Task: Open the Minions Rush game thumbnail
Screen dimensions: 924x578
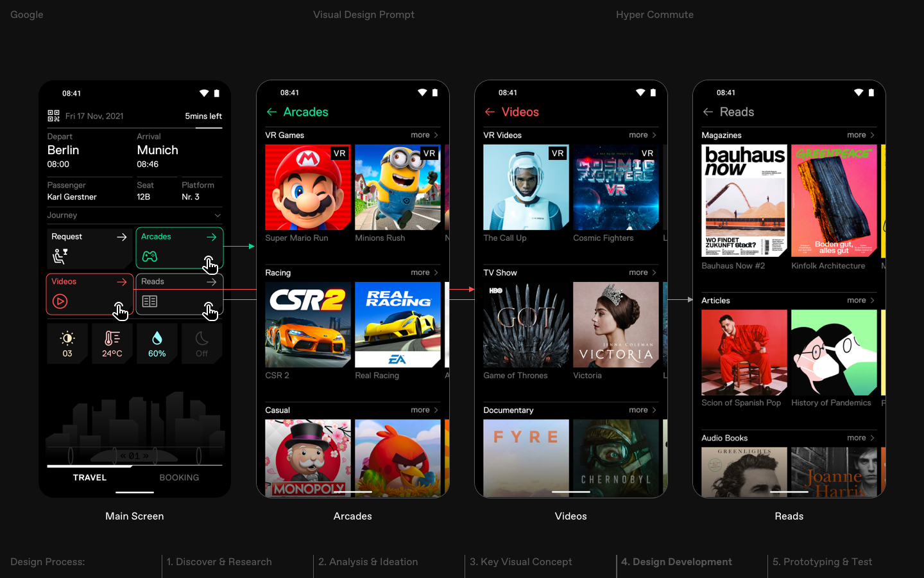Action: [x=398, y=187]
